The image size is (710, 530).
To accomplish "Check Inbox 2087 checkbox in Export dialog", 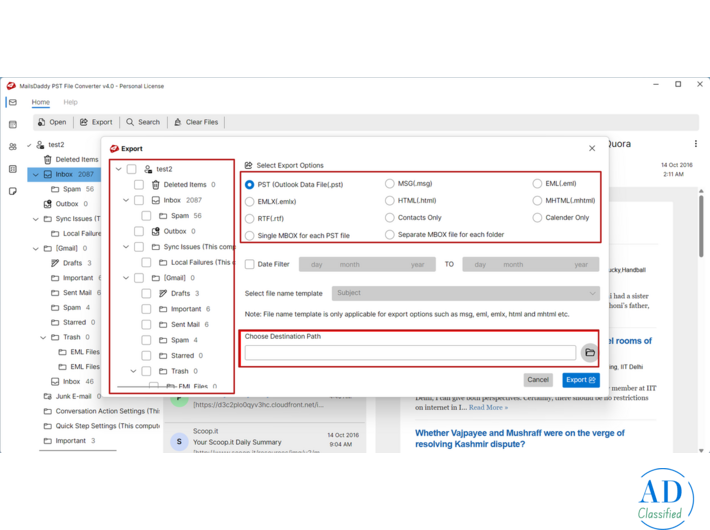I will tap(139, 200).
